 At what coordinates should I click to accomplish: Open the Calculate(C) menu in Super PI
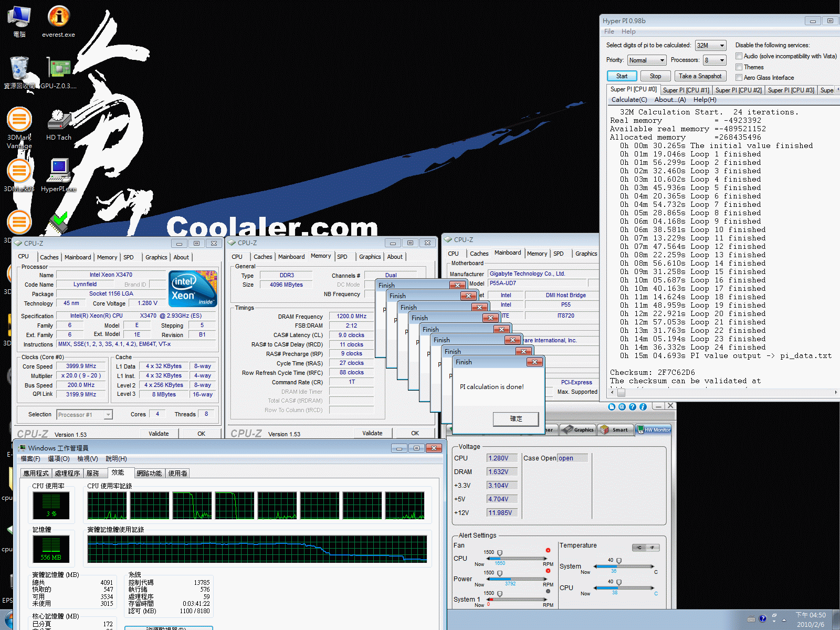click(x=629, y=100)
